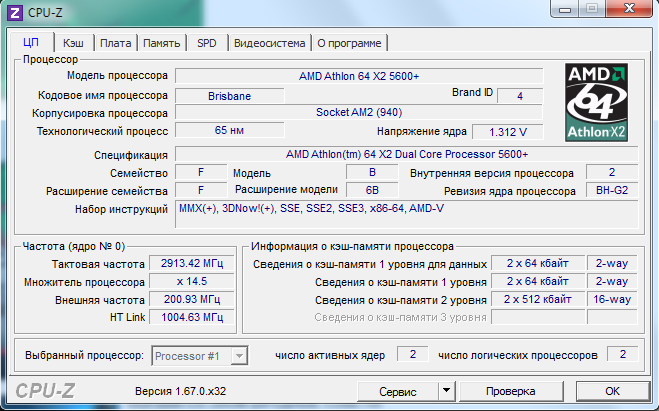The height and width of the screenshot is (411, 659).
Task: Click the Расширение семейства value F
Action: (x=201, y=190)
